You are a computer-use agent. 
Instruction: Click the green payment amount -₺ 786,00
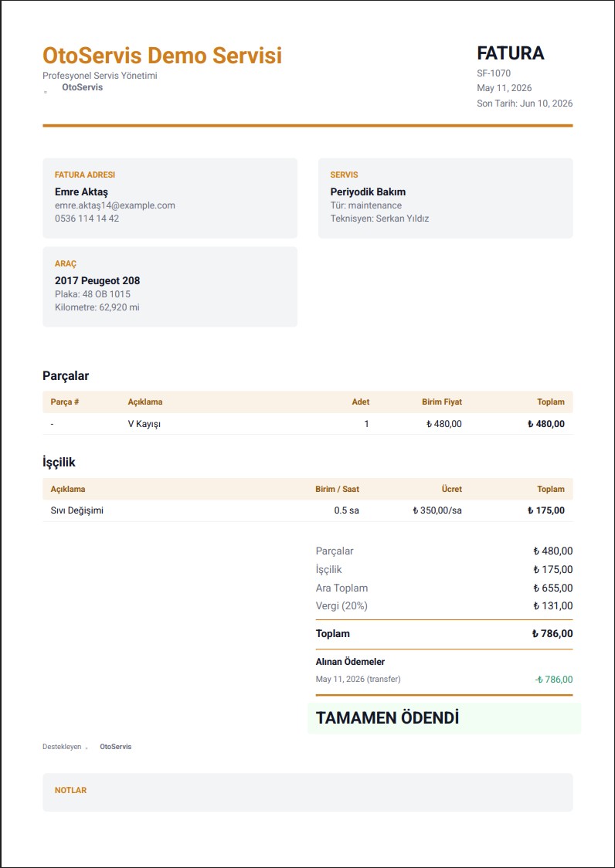tap(554, 680)
